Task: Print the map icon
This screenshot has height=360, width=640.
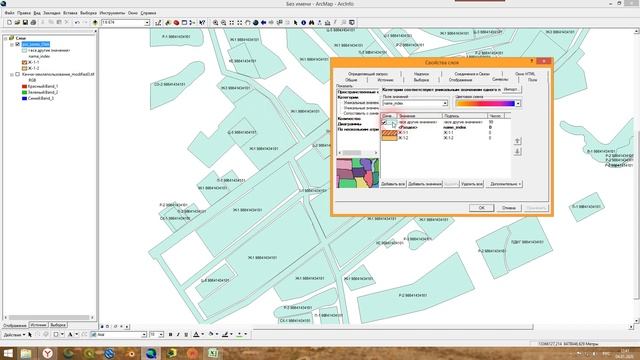Action: [x=33, y=22]
